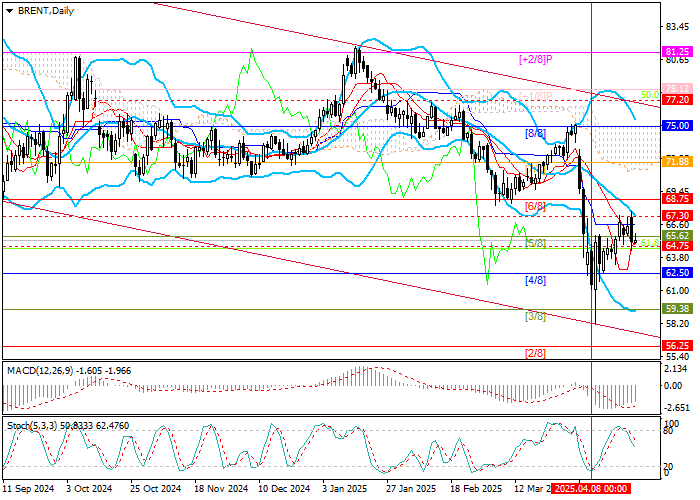This screenshot has height=500, width=700.
Task: Select the green 65.62 price tag
Action: coord(677,236)
